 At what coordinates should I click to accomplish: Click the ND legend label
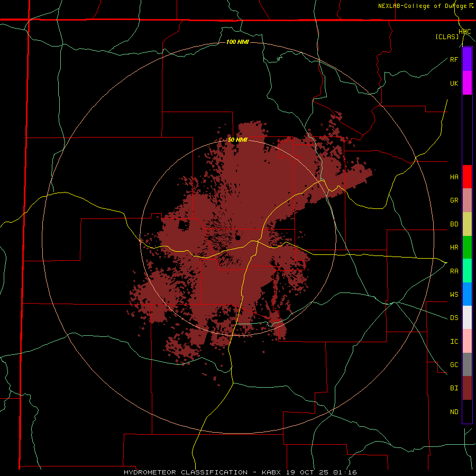[454, 412]
